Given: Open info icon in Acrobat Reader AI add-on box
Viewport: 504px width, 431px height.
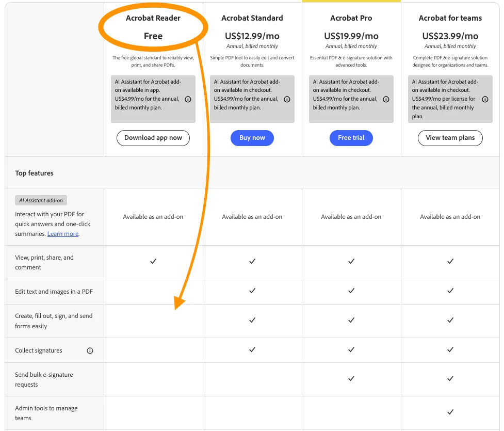Looking at the screenshot, I should click(x=188, y=100).
